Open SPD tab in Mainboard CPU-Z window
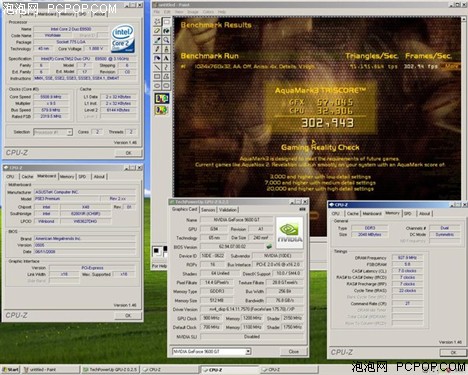Screen dimensions: 468x375 pyautogui.click(x=82, y=176)
